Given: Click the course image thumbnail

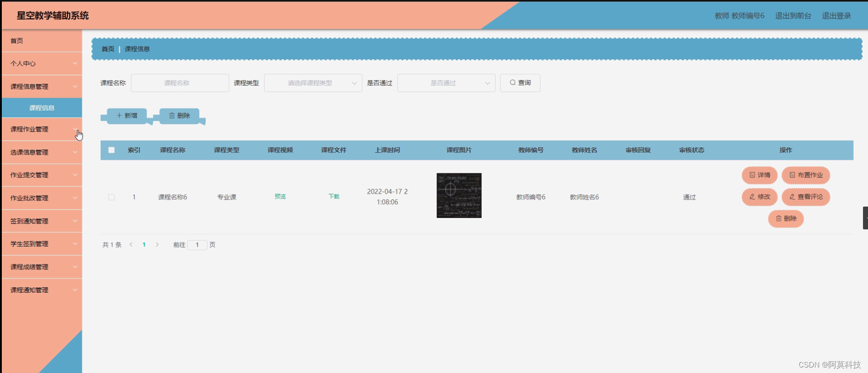Looking at the screenshot, I should [459, 195].
